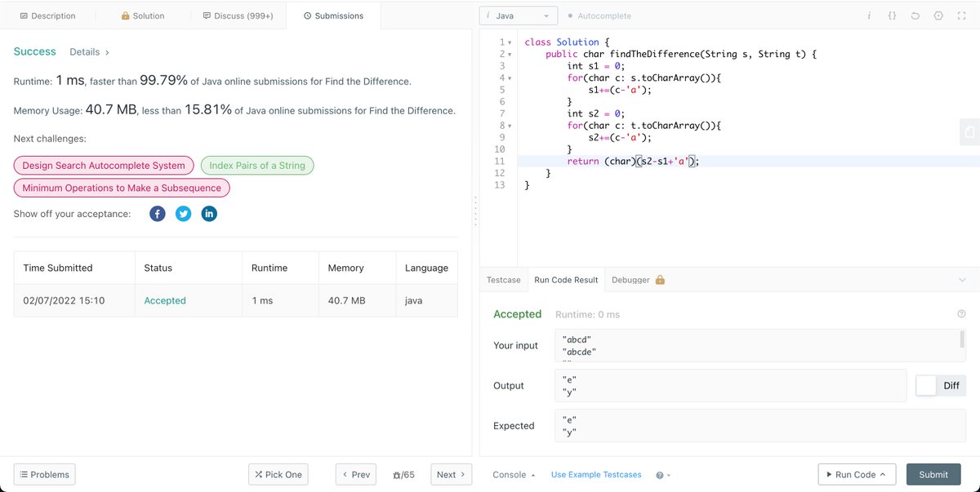This screenshot has width=980, height=492.
Task: Run the code with Run Code button
Action: (x=857, y=474)
